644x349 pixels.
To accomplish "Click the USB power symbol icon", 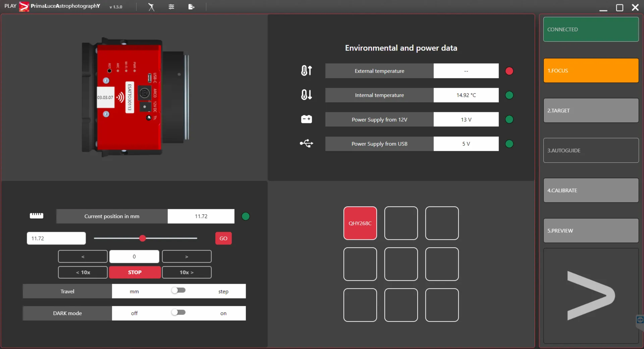I will (x=306, y=144).
